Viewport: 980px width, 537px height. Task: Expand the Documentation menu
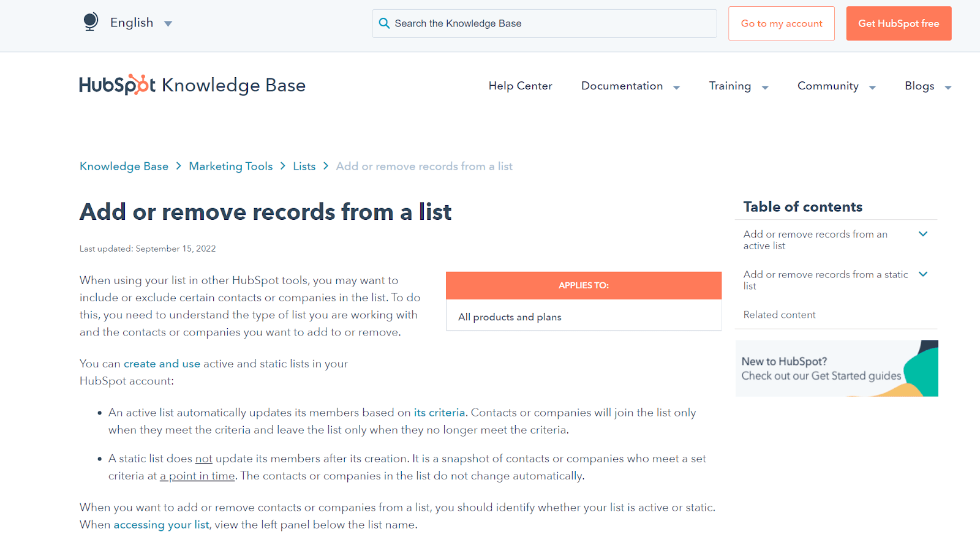tap(630, 86)
